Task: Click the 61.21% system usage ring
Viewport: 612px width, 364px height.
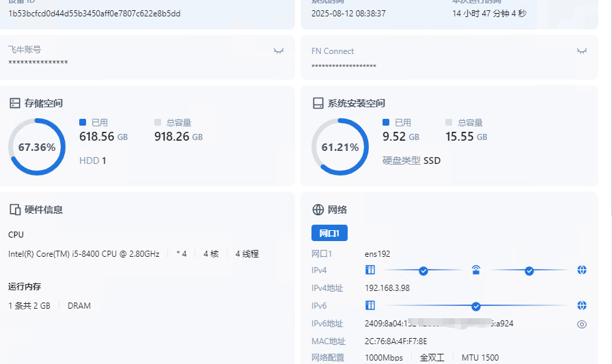Action: [x=340, y=147]
